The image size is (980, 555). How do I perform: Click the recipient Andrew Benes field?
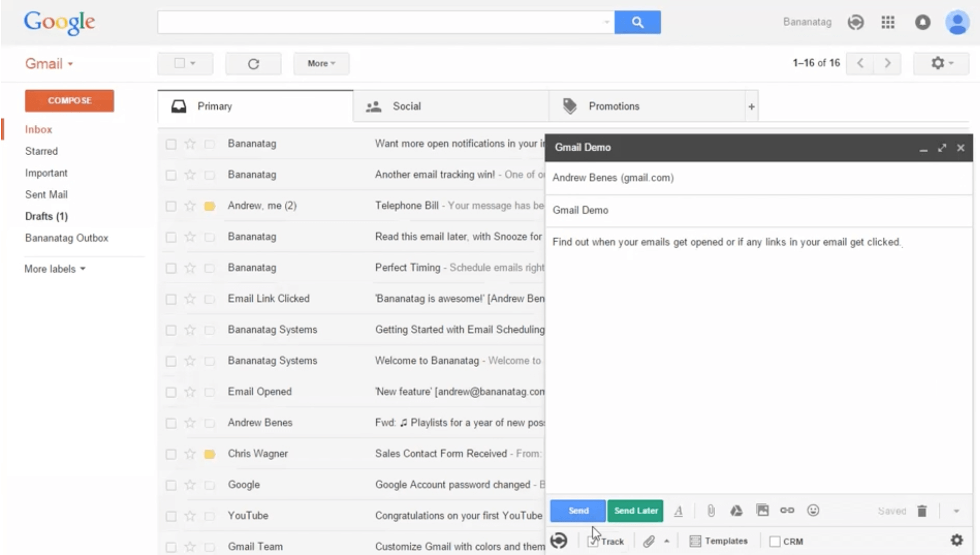pos(759,178)
